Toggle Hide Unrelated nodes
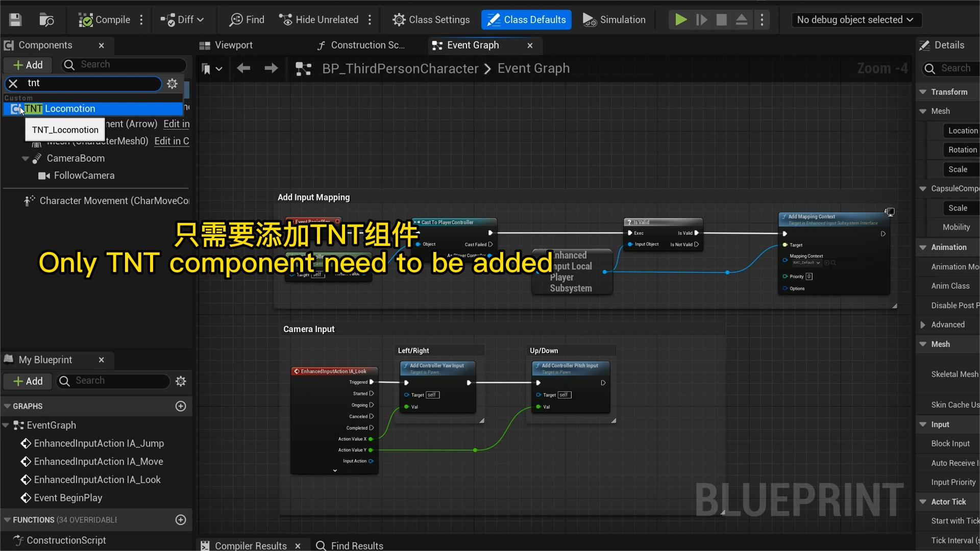Screen dimensions: 980x551 pos(319,20)
